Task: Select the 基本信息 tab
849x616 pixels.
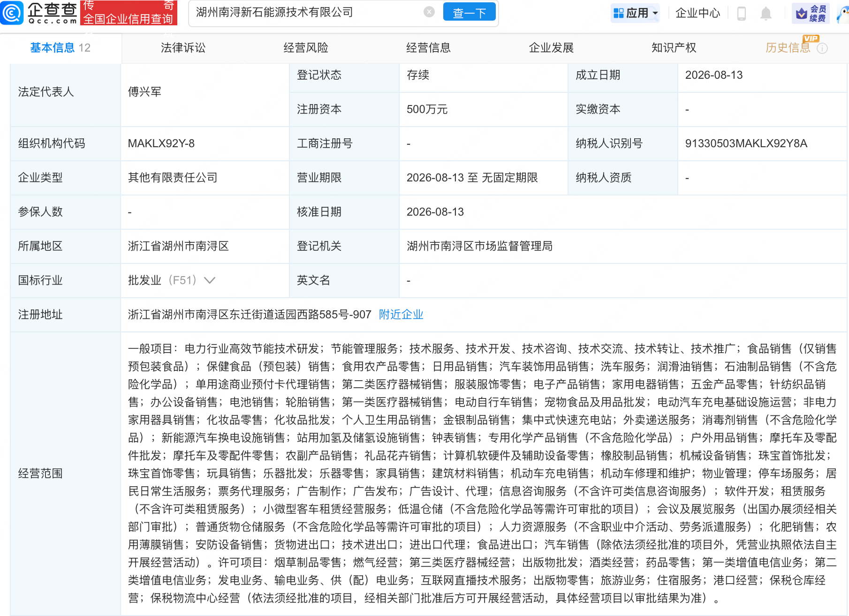Action: click(60, 48)
